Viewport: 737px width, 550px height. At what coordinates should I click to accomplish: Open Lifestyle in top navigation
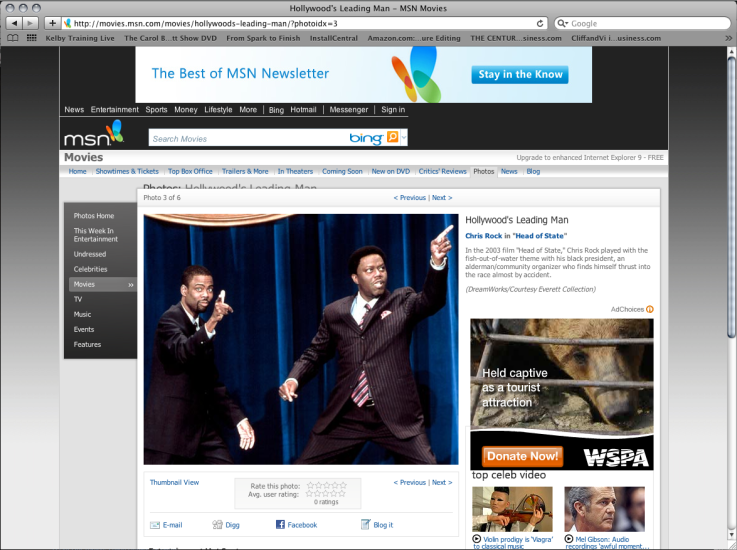218,110
